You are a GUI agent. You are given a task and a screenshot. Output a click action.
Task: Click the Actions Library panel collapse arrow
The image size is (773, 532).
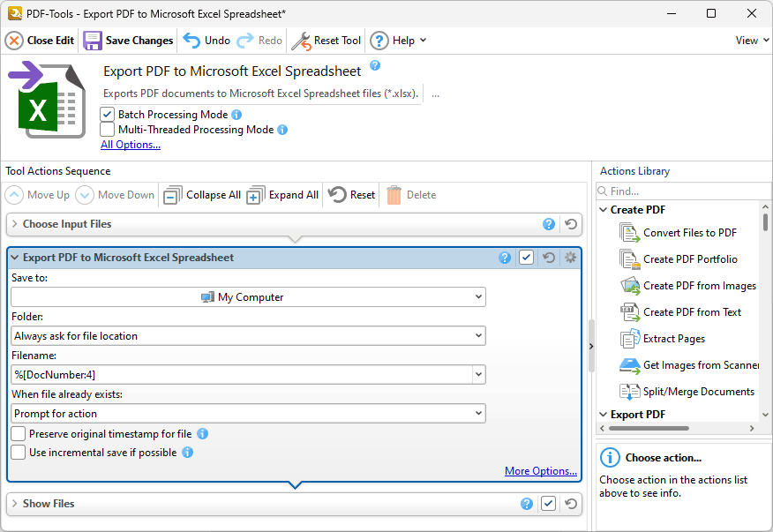(x=591, y=347)
